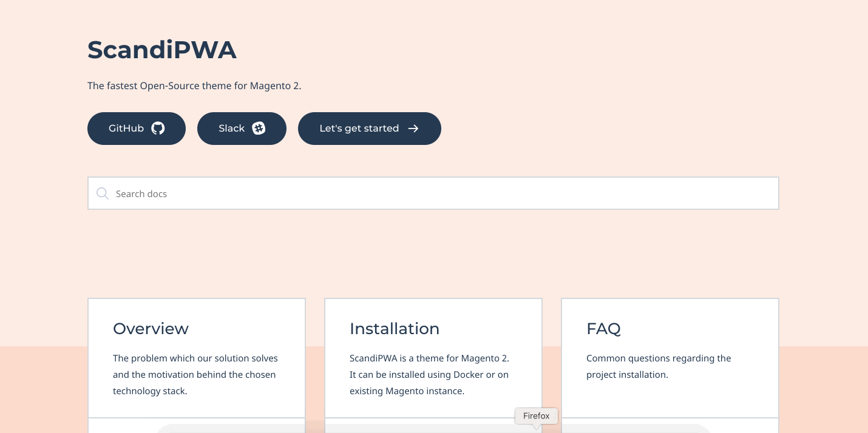
Task: Click the FAQ heading link
Action: 603,329
